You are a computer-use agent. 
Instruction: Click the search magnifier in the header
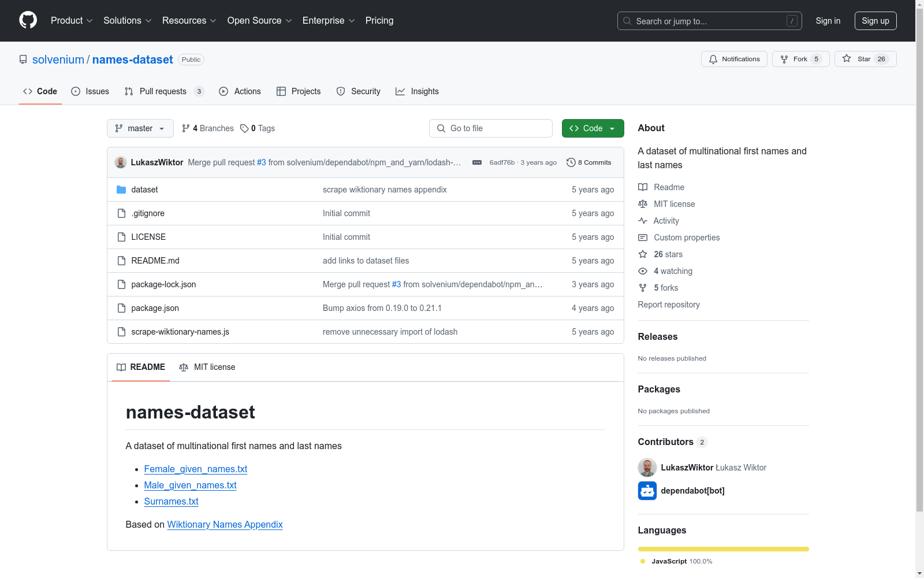coord(627,21)
